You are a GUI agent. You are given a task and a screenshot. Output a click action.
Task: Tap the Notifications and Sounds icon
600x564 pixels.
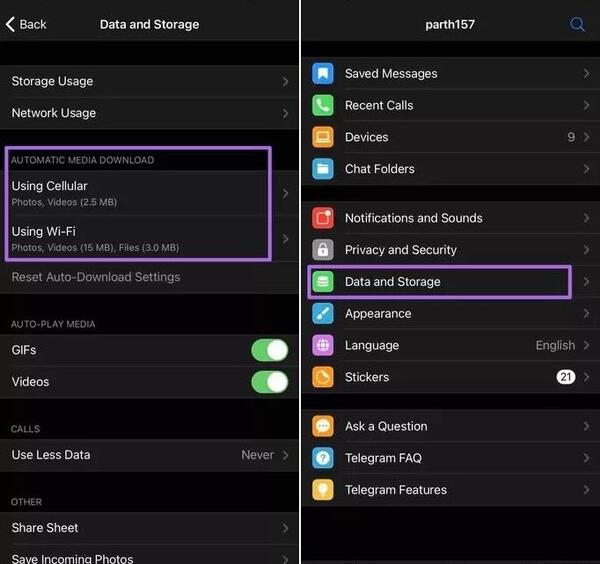coord(323,218)
